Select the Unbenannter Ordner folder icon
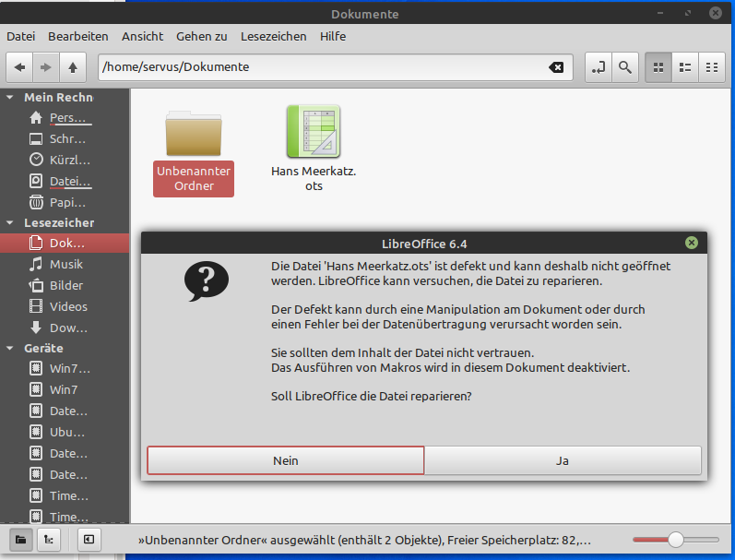 [x=194, y=135]
